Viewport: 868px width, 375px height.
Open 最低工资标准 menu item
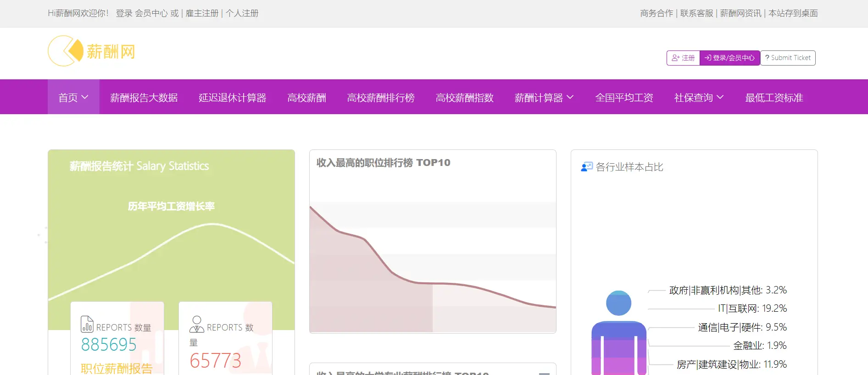(x=774, y=97)
